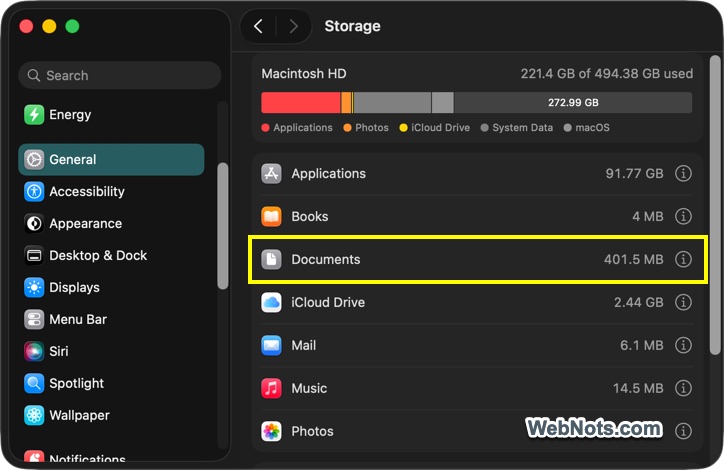
Task: Click the iCloud Drive row label
Action: pyautogui.click(x=328, y=302)
